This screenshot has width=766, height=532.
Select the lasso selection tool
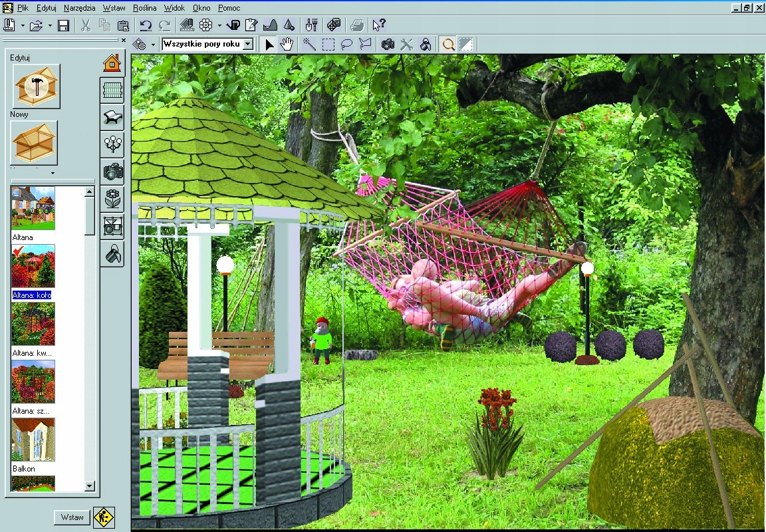[346, 45]
